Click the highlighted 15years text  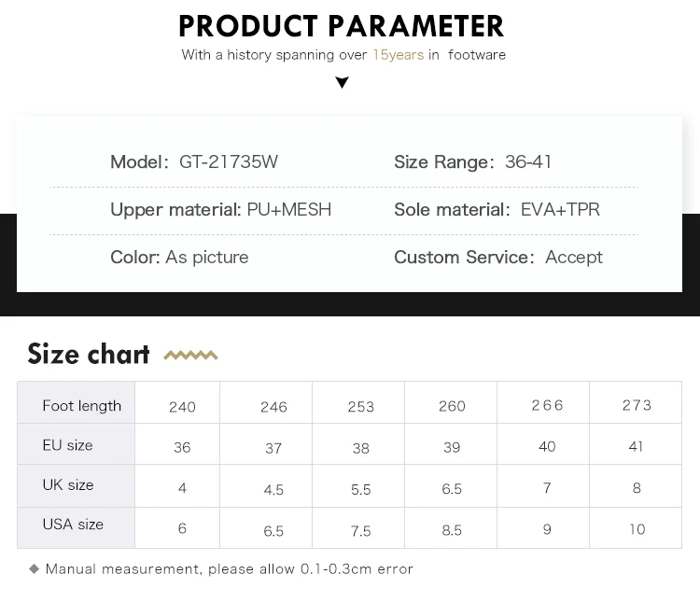(x=398, y=55)
